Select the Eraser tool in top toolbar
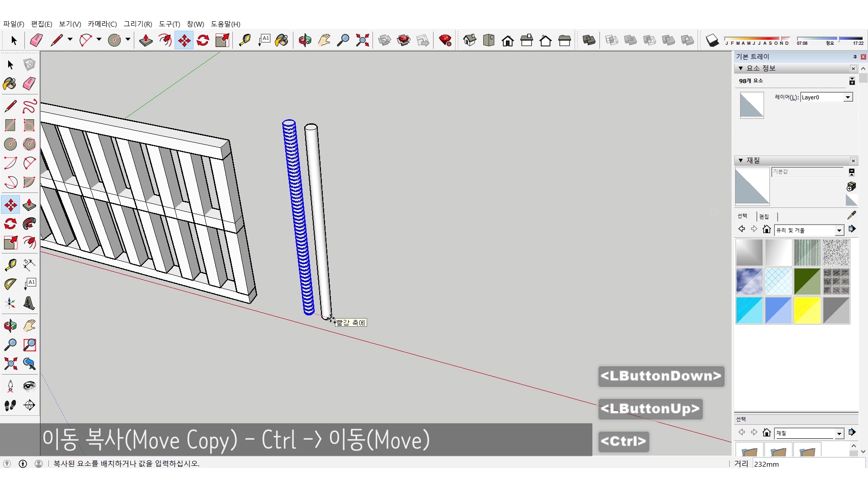Screen dimensions: 868x488 pos(36,41)
